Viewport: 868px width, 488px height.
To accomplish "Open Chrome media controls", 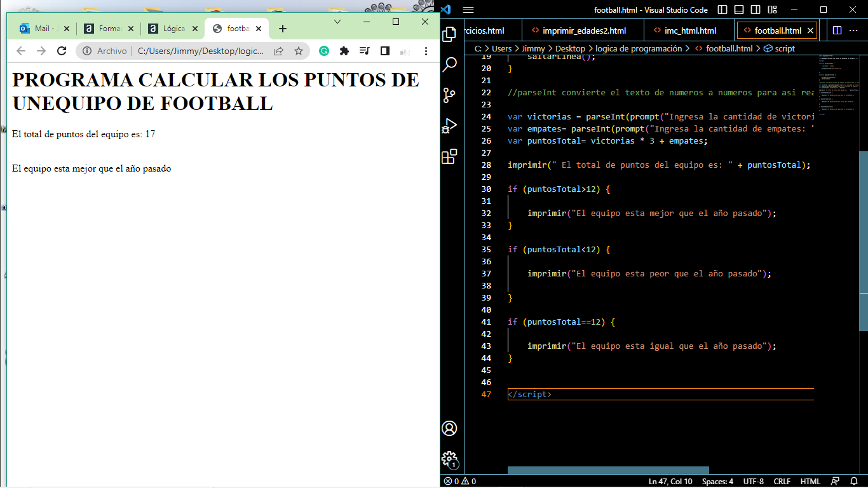I will pyautogui.click(x=365, y=51).
